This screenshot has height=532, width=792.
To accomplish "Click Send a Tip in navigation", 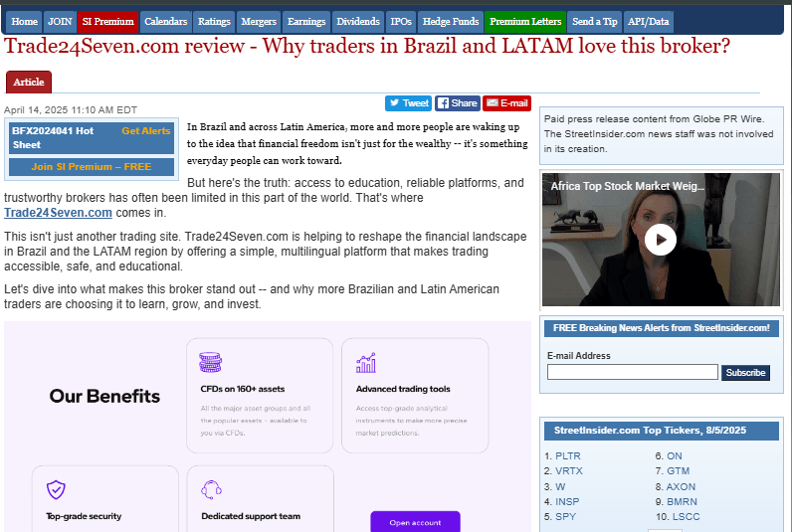I will point(595,22).
